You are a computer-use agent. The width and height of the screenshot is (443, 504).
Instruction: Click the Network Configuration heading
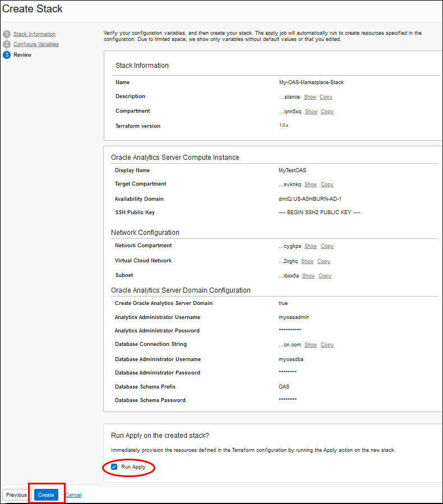(145, 233)
